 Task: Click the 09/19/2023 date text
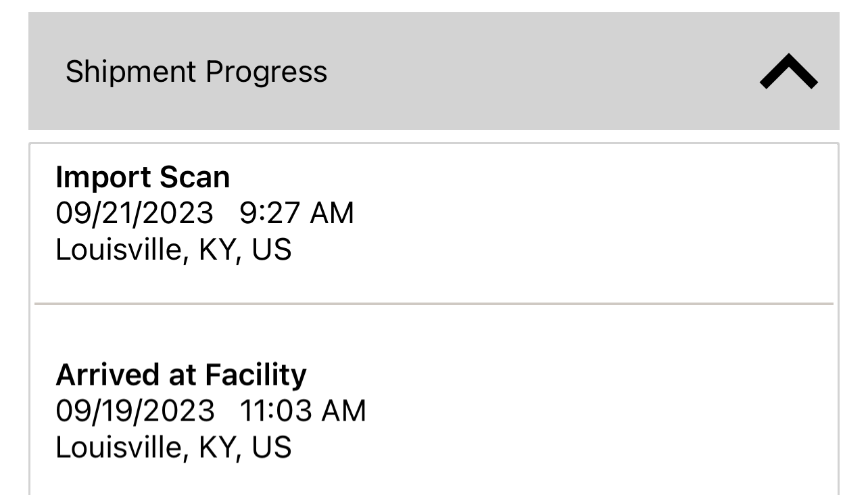click(135, 411)
